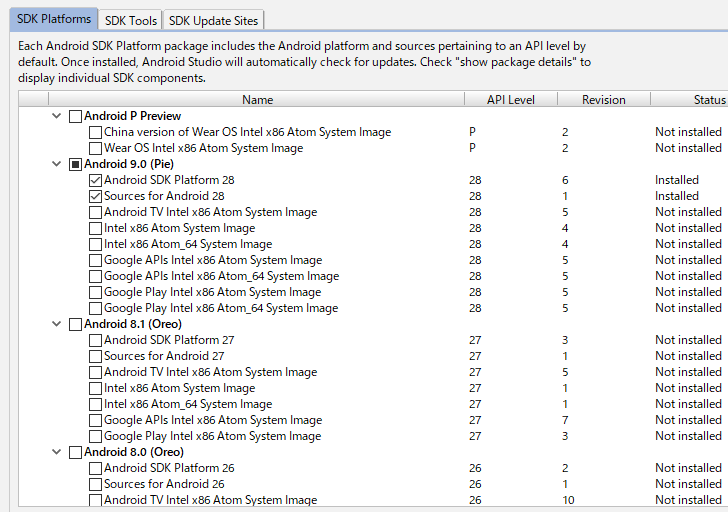Click the Android SDK Platform 28 name text
This screenshot has height=512, width=728.
coord(169,180)
